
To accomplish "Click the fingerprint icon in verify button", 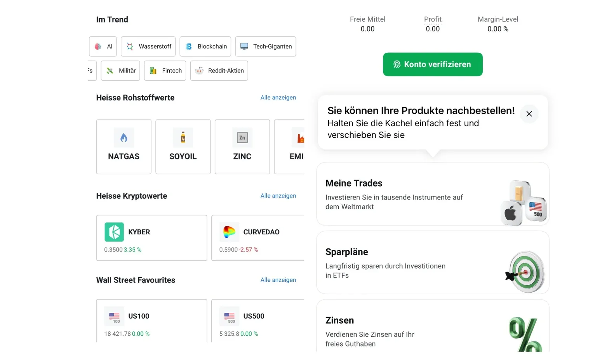I will [397, 64].
